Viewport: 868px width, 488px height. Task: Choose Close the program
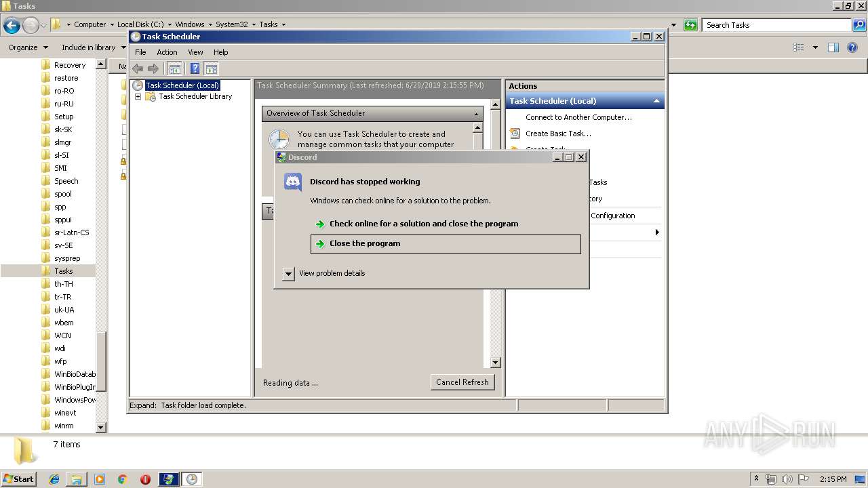[x=446, y=244]
